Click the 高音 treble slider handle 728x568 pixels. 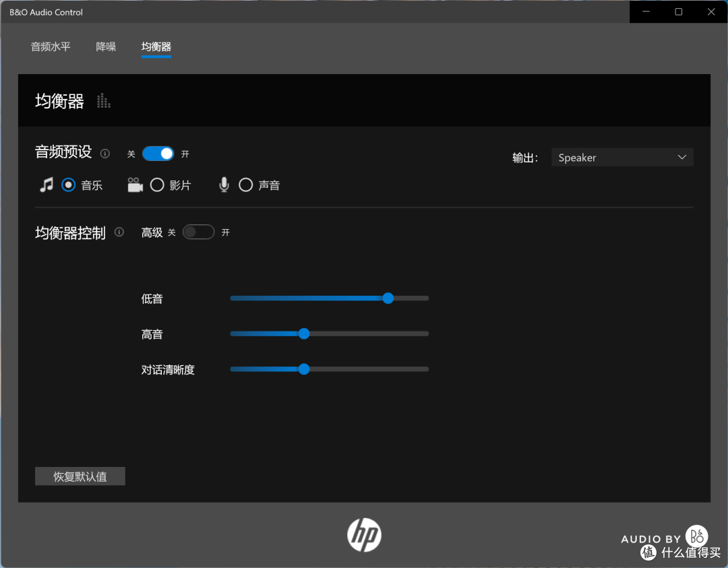(x=304, y=334)
